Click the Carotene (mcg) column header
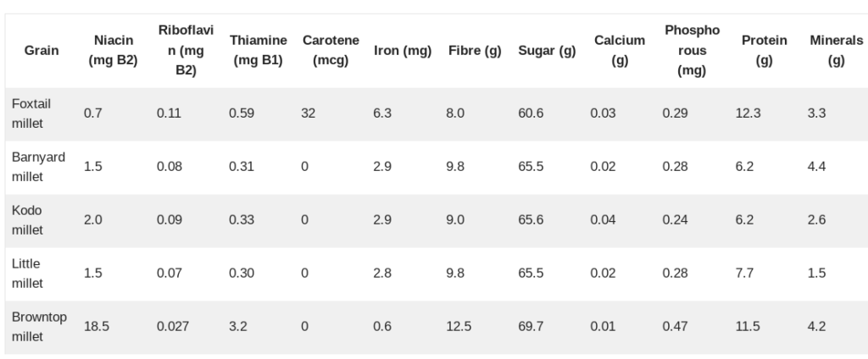Image resolution: width=868 pixels, height=359 pixels. pos(331,51)
